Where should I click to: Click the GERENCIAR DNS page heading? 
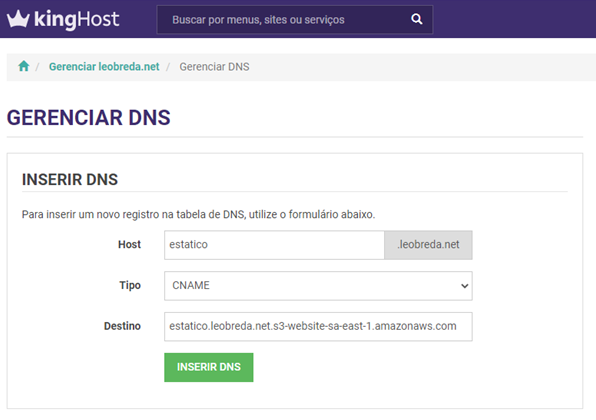(89, 117)
